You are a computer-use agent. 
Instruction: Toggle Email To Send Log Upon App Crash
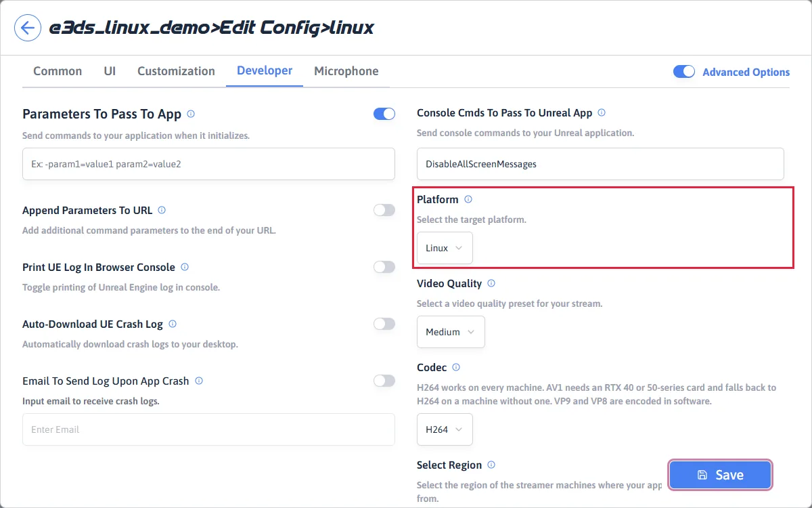[x=384, y=381]
